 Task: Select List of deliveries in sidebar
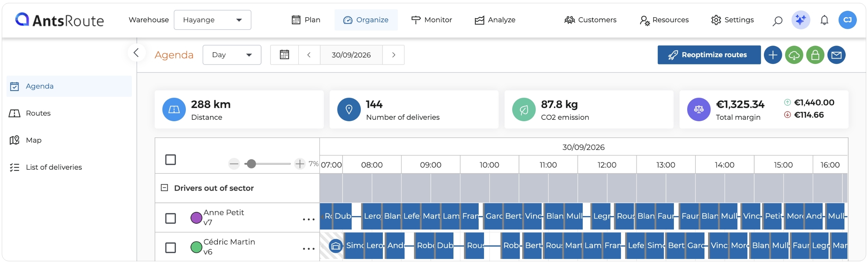(69, 167)
